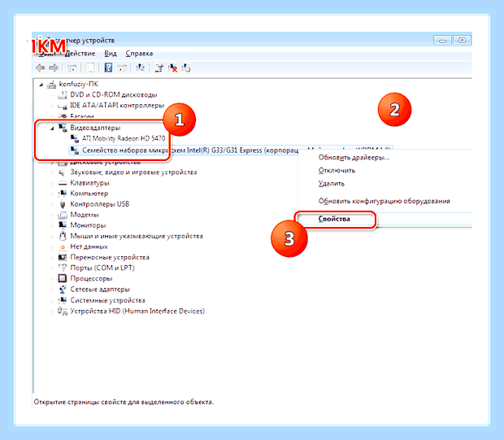Click the DVD и CD-ROM дисководы drive icon

pos(63,95)
